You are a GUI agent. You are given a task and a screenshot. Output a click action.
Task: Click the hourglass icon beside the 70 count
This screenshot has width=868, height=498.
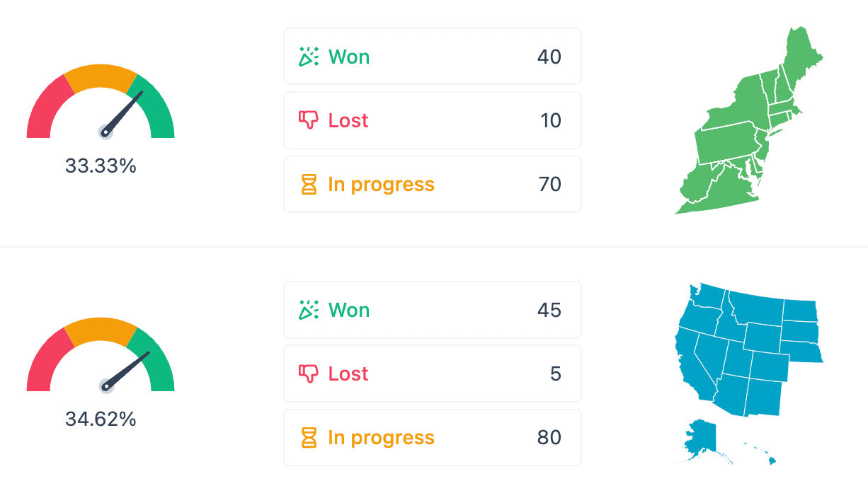(309, 185)
